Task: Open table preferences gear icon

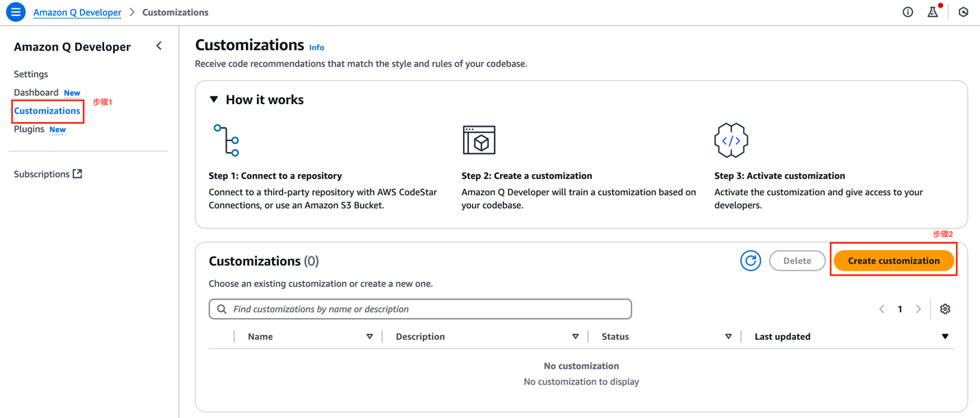Action: 945,309
